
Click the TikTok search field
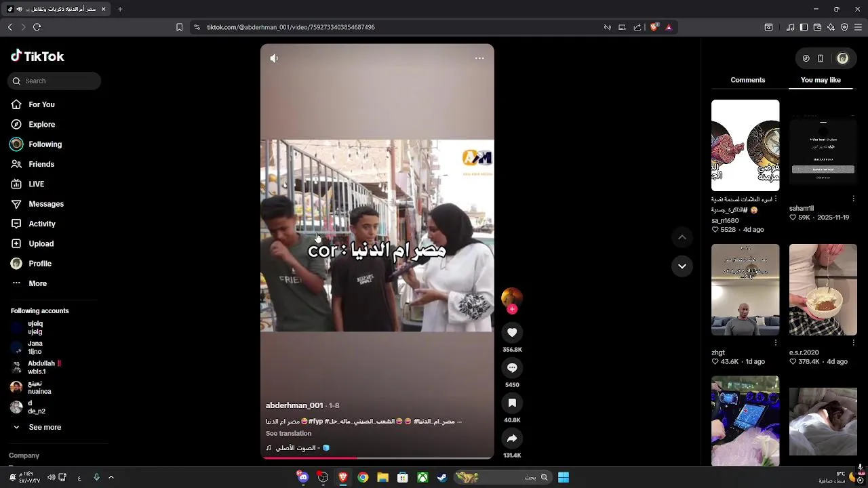[x=54, y=81]
